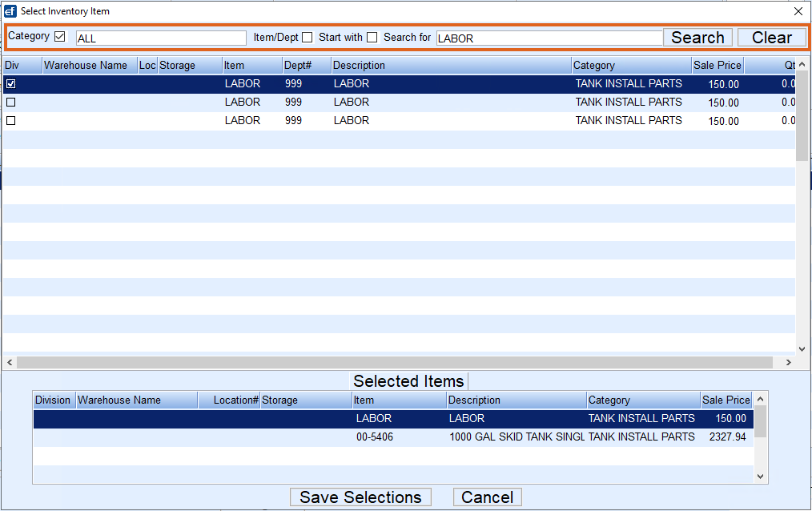The image size is (812, 511).
Task: Sort results by Warehouse Name column header
Action: 90,65
